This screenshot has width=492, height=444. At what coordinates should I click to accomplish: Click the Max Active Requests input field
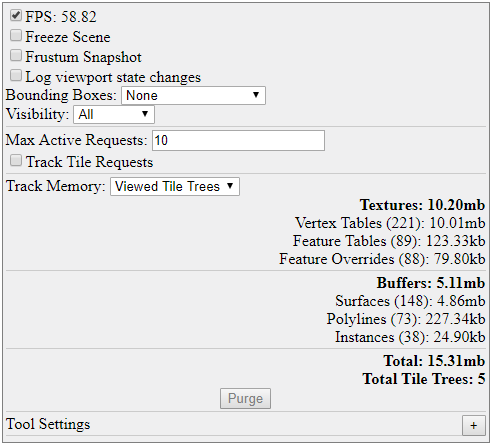coord(238,140)
